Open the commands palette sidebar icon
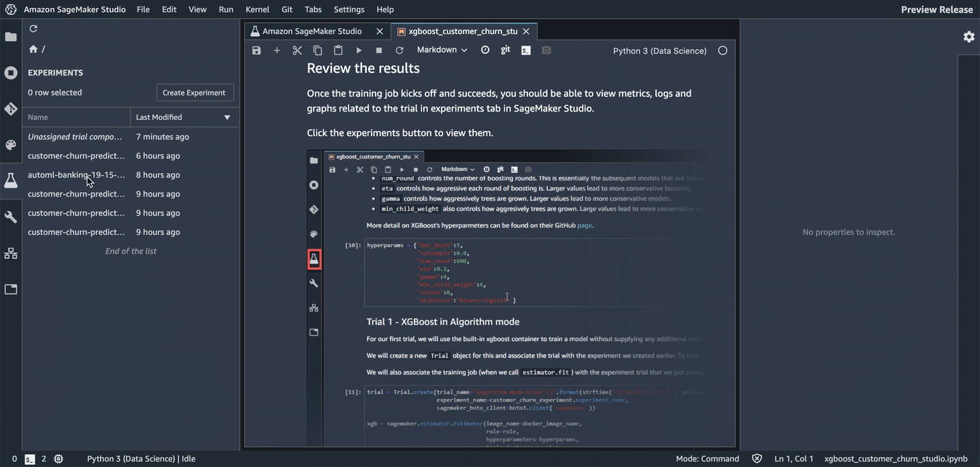 [11, 144]
